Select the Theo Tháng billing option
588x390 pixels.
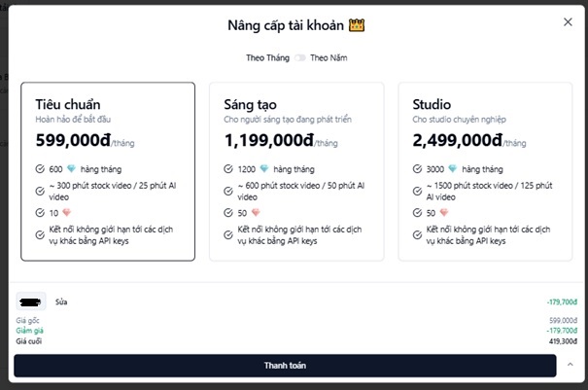click(x=268, y=57)
